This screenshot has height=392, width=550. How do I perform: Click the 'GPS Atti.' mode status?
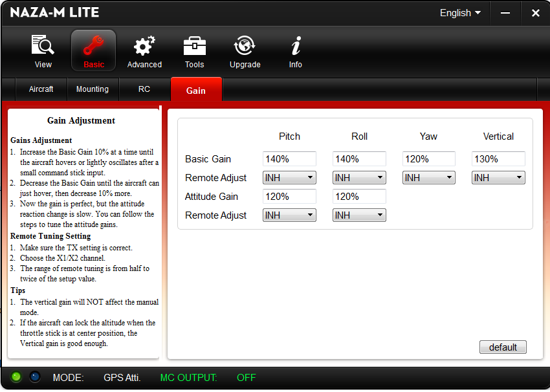pos(122,378)
